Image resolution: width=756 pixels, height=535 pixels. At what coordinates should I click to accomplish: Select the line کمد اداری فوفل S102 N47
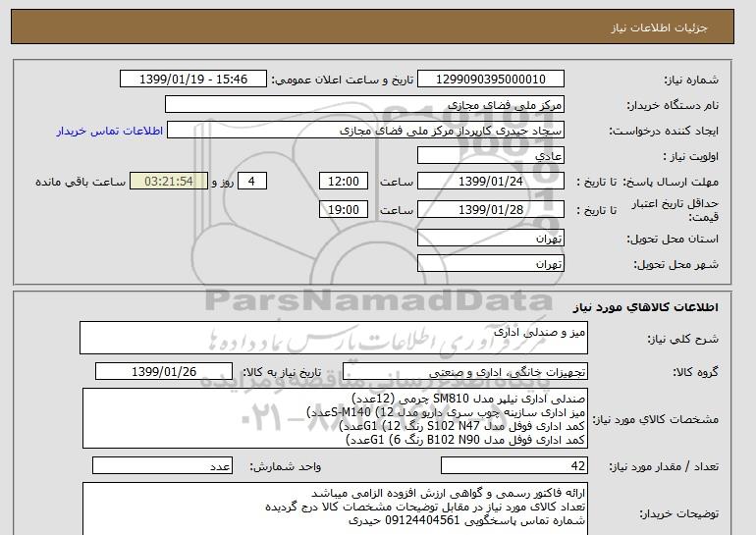tap(461, 426)
